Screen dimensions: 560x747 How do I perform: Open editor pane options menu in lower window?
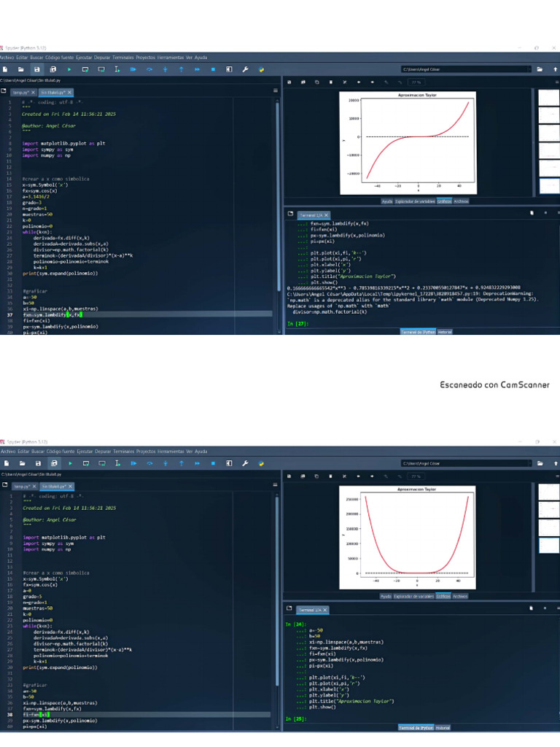(x=275, y=485)
